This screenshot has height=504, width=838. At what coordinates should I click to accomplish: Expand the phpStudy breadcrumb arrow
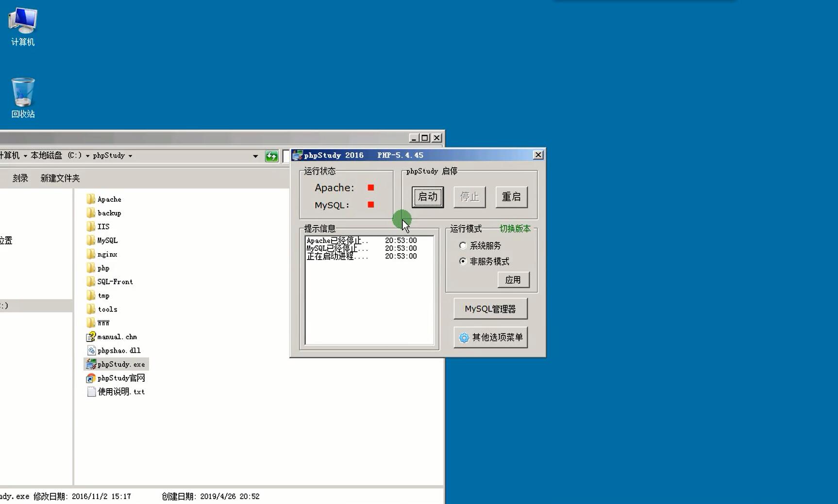(x=130, y=156)
